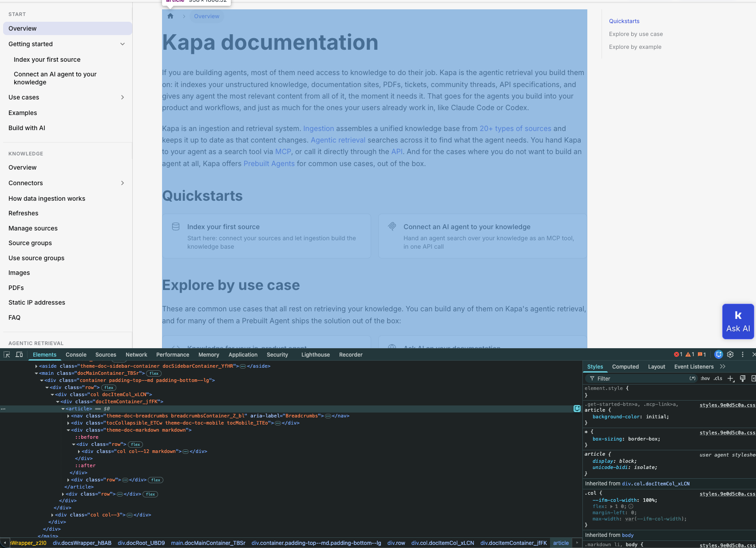
Task: Open the Agentic retrieval link
Action: click(338, 140)
